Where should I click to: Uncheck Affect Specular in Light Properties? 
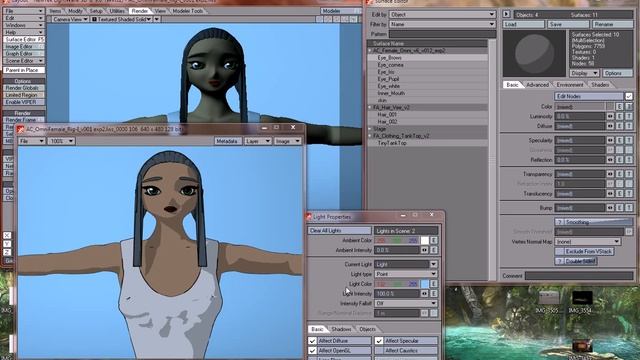point(379,340)
